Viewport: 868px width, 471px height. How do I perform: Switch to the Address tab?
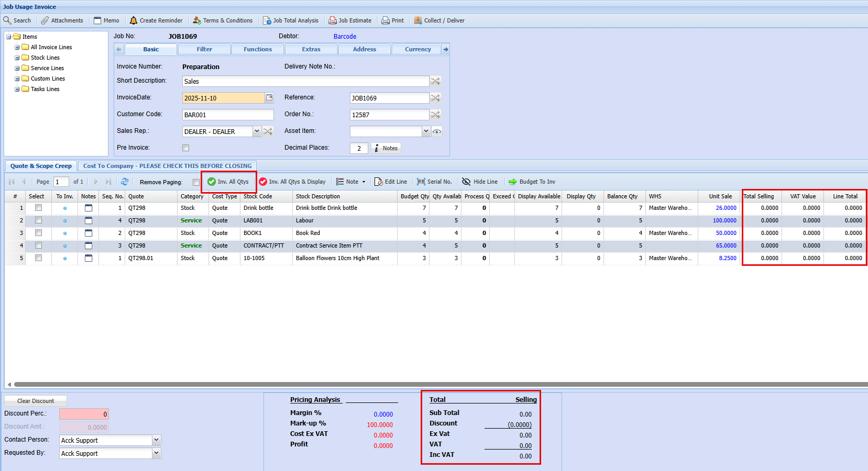(364, 49)
